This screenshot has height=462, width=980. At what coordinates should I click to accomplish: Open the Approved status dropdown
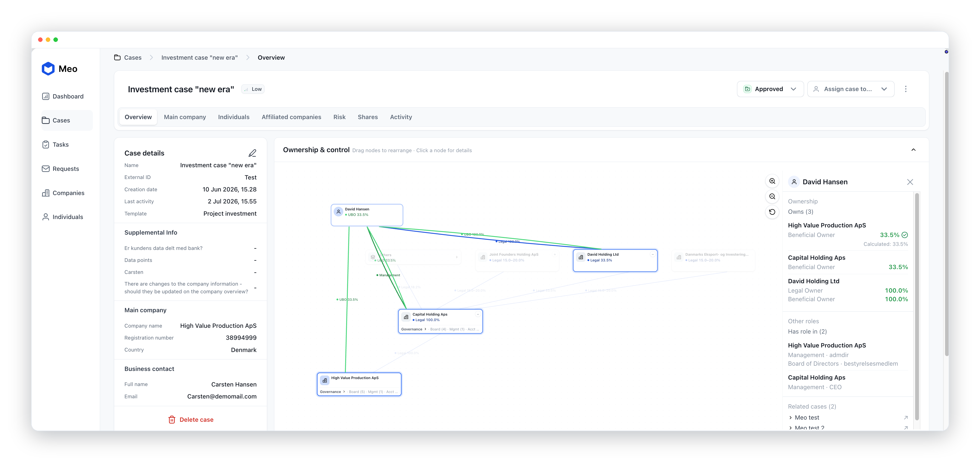click(770, 89)
